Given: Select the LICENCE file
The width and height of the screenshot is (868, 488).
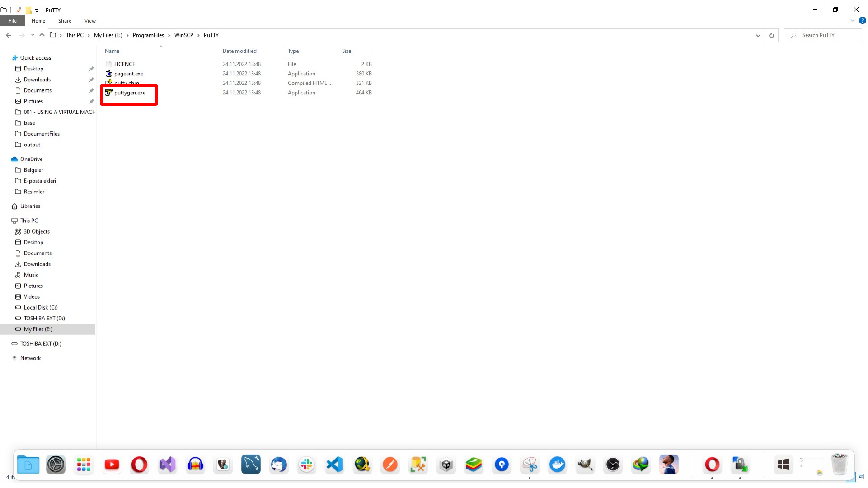Looking at the screenshot, I should pyautogui.click(x=124, y=64).
